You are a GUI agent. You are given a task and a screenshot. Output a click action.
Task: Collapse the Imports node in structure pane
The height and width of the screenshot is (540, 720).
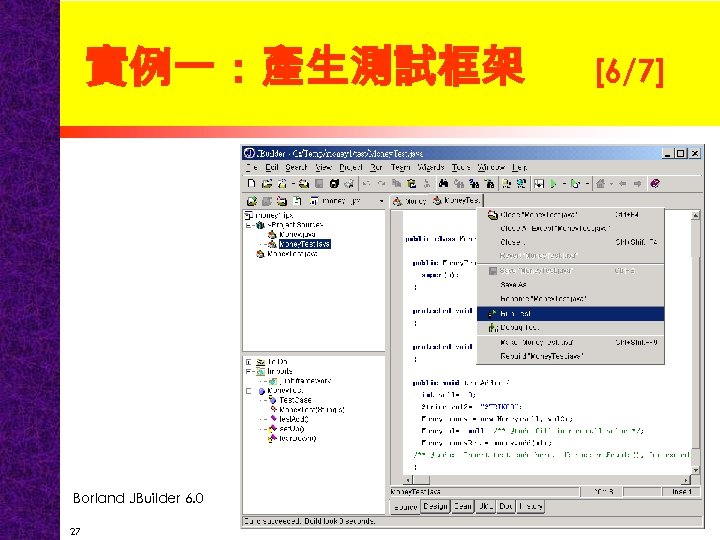(249, 371)
